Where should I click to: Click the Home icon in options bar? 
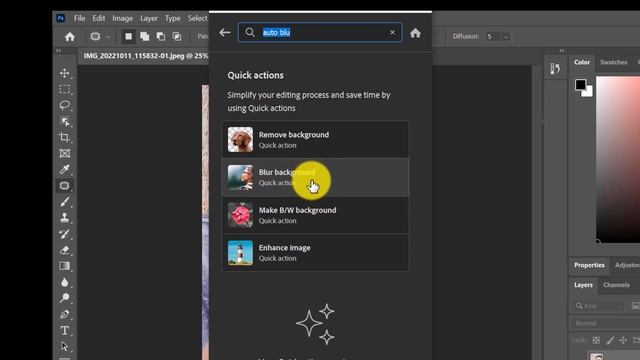tap(70, 37)
